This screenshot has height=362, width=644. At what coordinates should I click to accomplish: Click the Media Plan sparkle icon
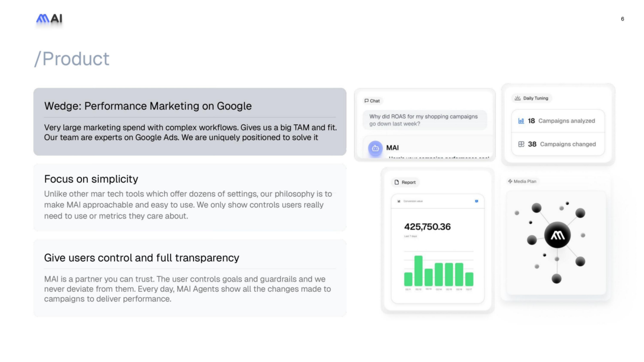click(510, 181)
